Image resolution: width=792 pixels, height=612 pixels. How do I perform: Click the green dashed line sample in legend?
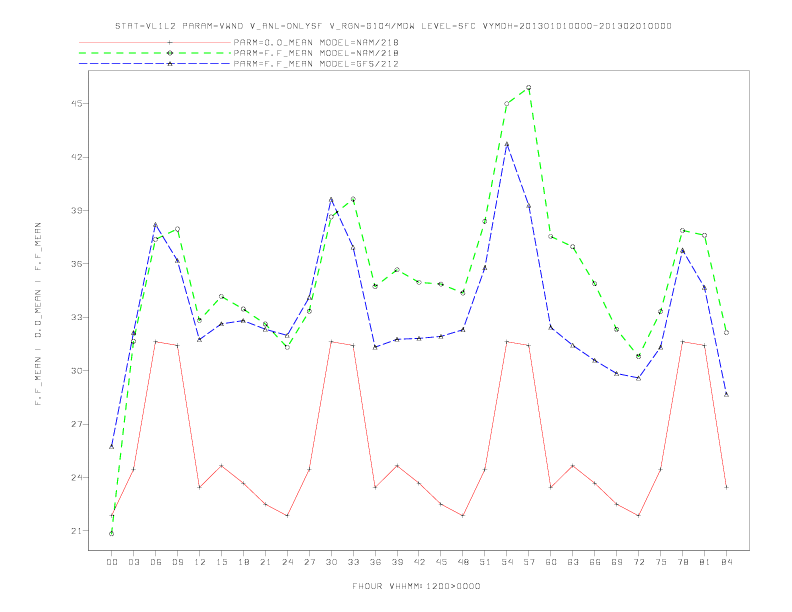[155, 53]
